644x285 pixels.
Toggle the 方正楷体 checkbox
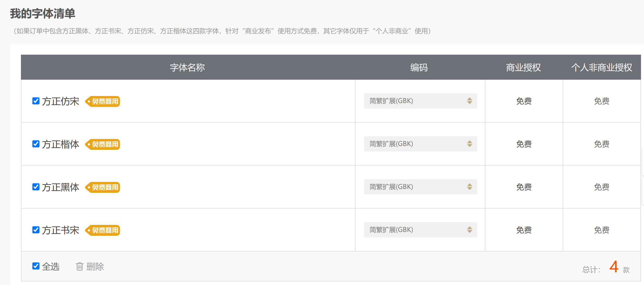(36, 144)
